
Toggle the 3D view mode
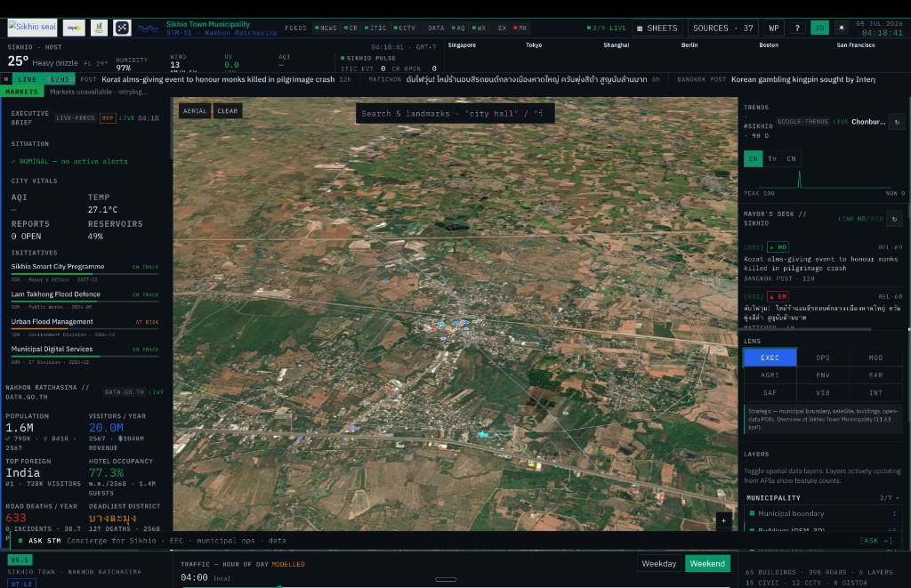[x=819, y=28]
